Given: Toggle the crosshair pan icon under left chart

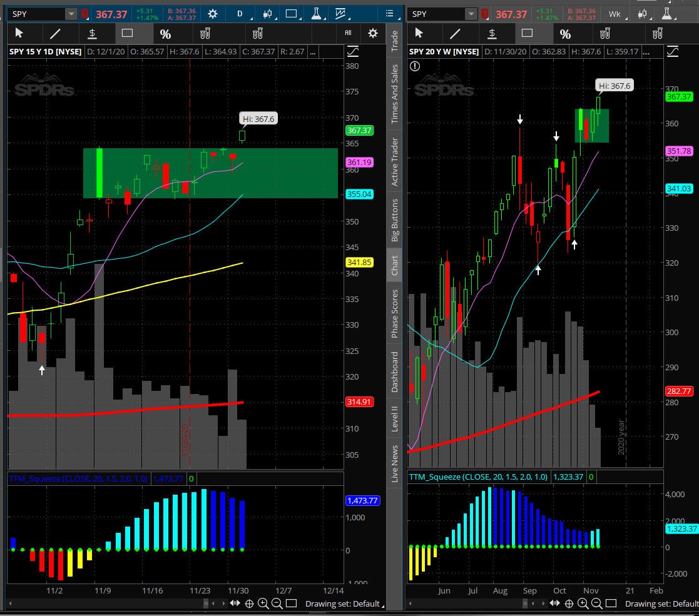Looking at the screenshot, I should tap(249, 603).
